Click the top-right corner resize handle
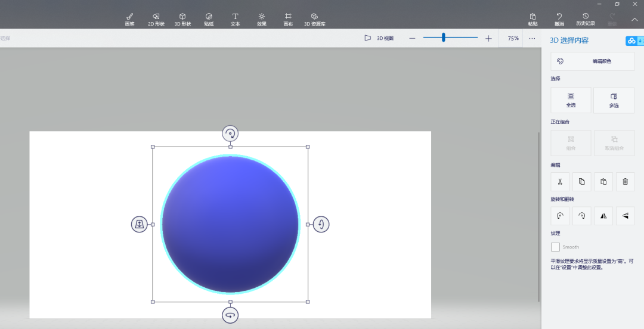This screenshot has height=329, width=644. coord(308,147)
